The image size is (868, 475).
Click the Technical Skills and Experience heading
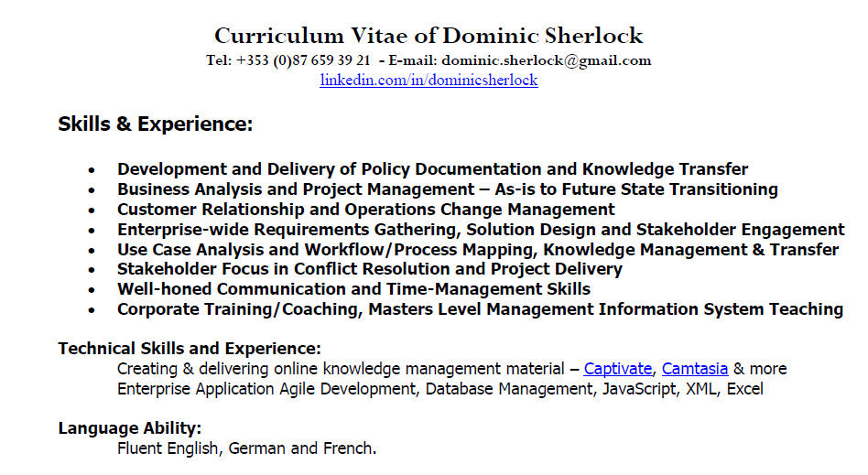pyautogui.click(x=190, y=349)
